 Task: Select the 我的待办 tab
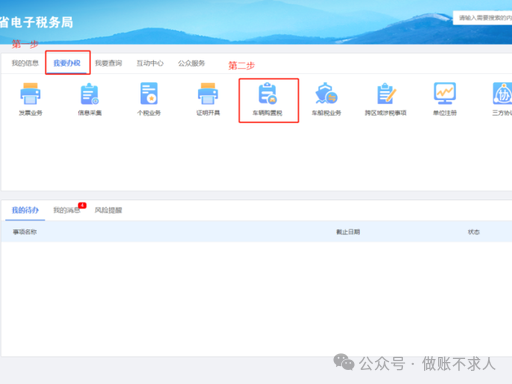(25, 210)
